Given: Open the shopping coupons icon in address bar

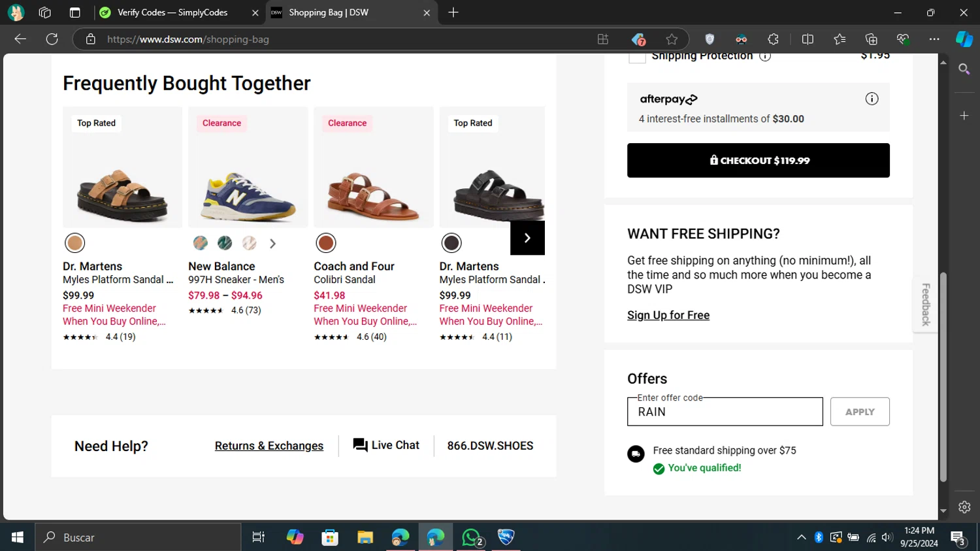Looking at the screenshot, I should coord(638,39).
